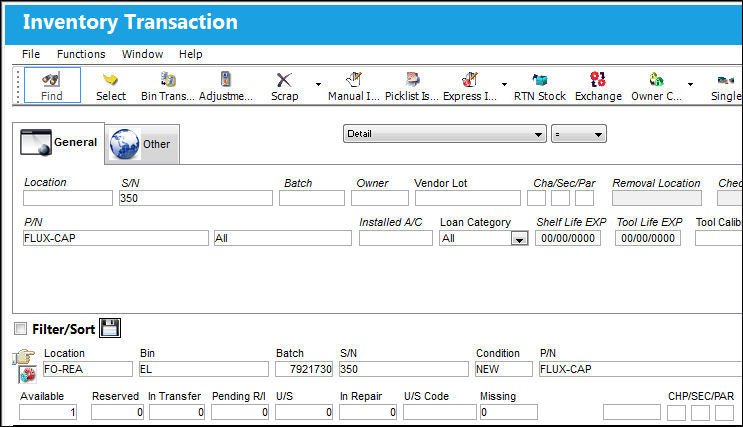
Task: Enable the Filter/Sort checkbox
Action: tap(20, 328)
